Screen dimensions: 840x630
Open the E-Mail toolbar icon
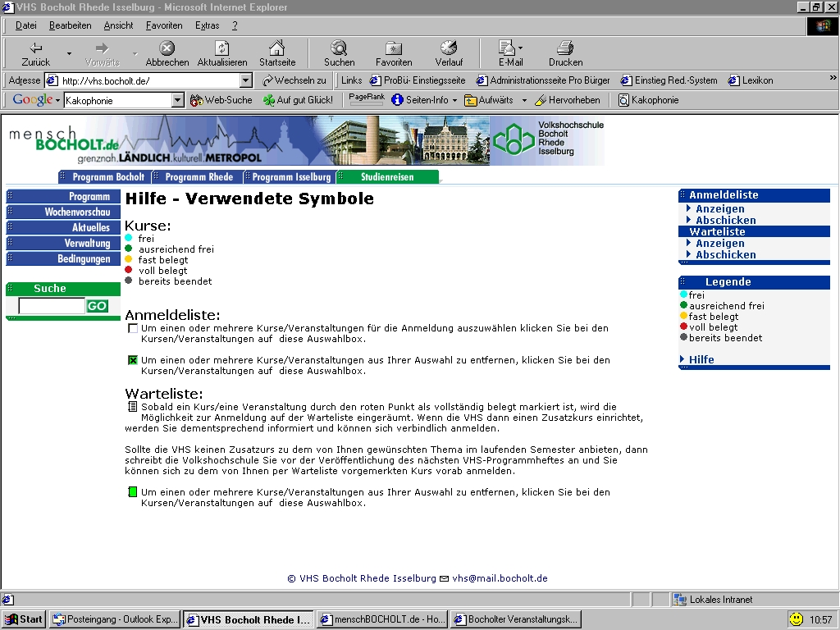(x=506, y=48)
